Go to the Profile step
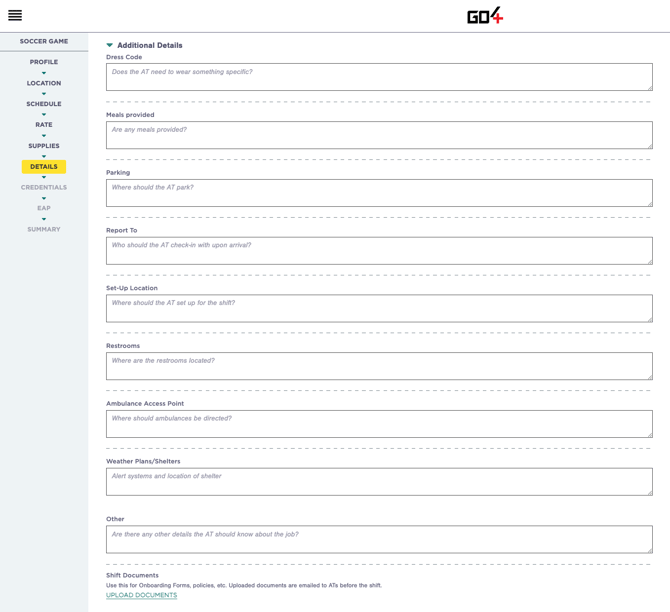The image size is (670, 612). tap(44, 62)
